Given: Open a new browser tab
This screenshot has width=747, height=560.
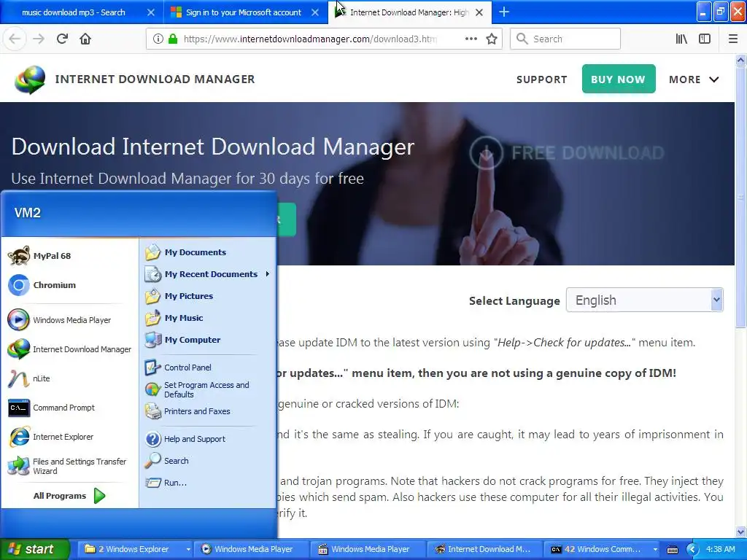Looking at the screenshot, I should [x=503, y=12].
